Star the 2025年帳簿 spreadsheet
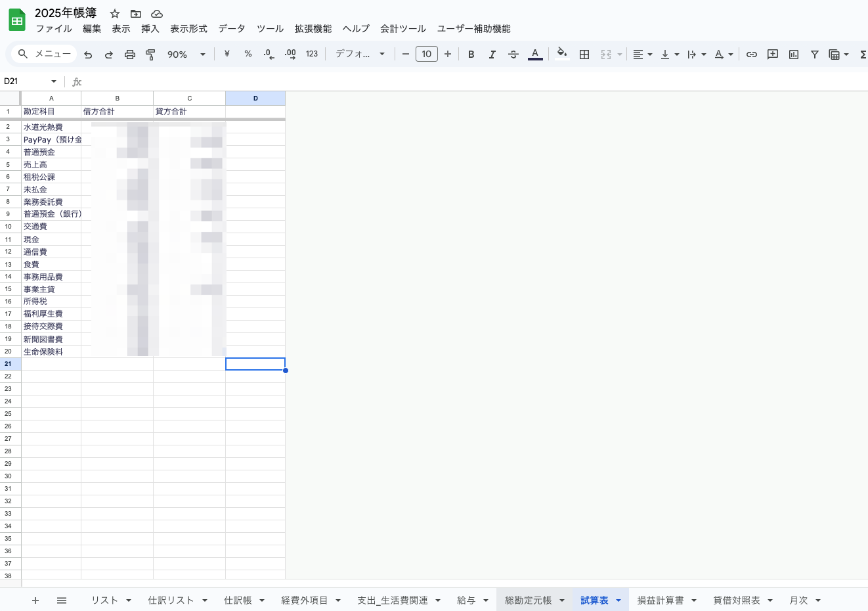 [x=114, y=13]
